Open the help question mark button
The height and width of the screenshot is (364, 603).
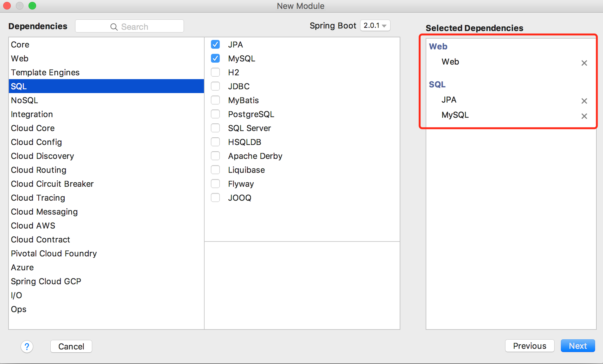pos(27,347)
